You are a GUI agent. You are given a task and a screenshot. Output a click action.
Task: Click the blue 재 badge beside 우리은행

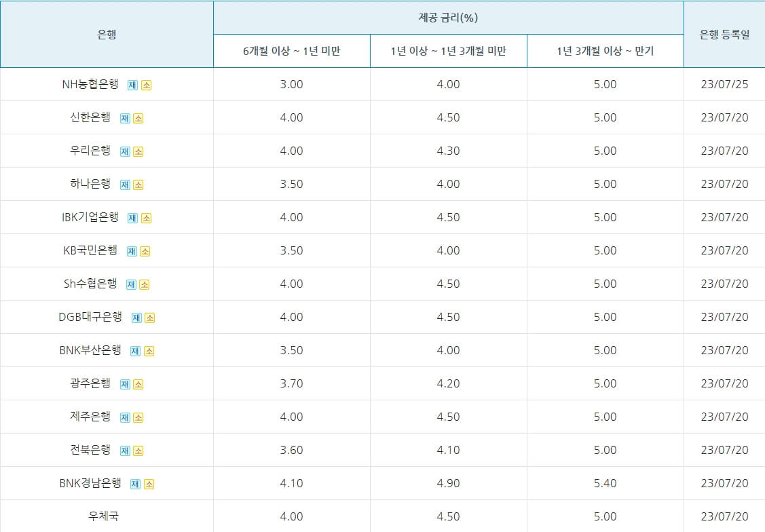point(125,151)
